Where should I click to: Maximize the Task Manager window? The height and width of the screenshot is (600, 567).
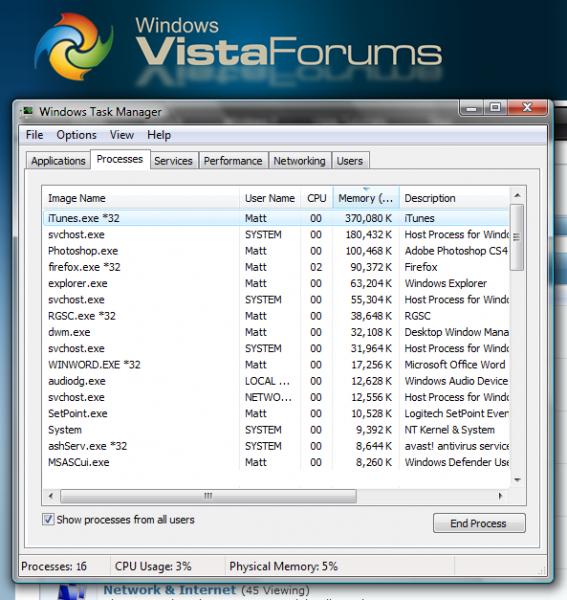[x=495, y=108]
